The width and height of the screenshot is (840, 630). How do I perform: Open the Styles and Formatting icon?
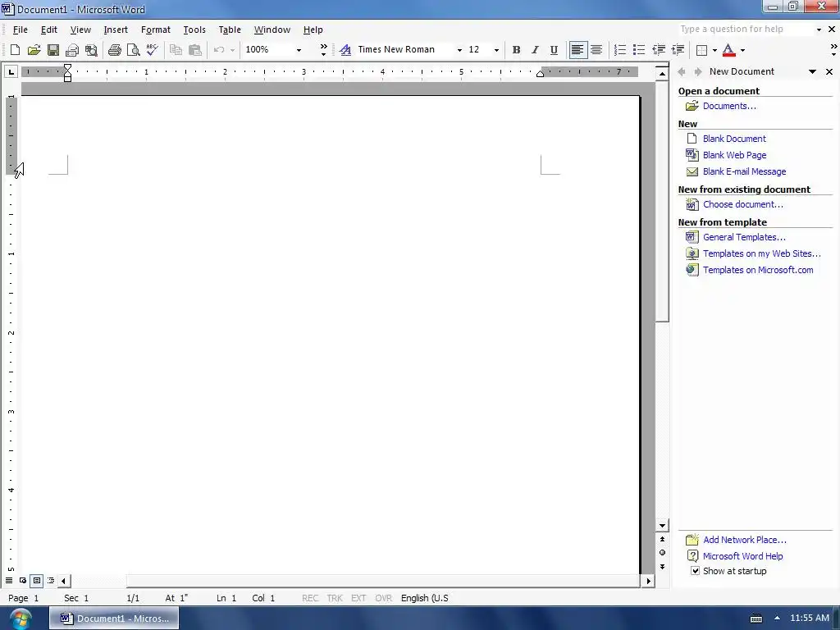point(345,50)
